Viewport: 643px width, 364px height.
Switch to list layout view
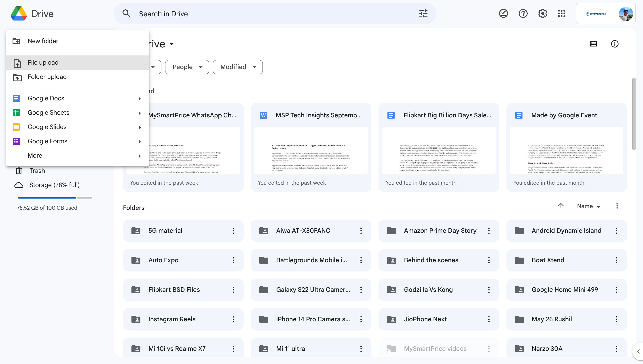point(593,44)
